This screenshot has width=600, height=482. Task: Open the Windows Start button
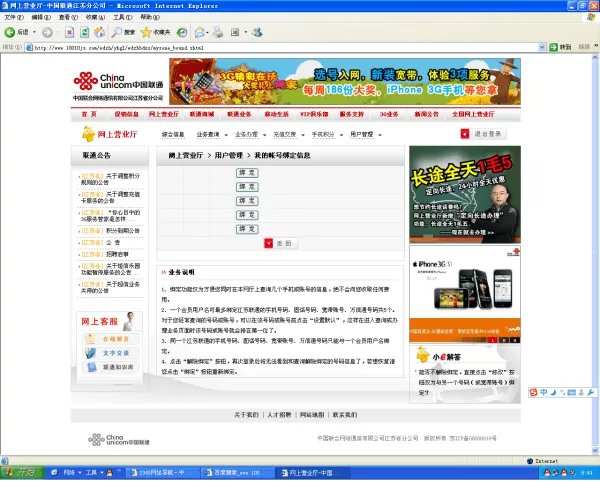[21, 473]
